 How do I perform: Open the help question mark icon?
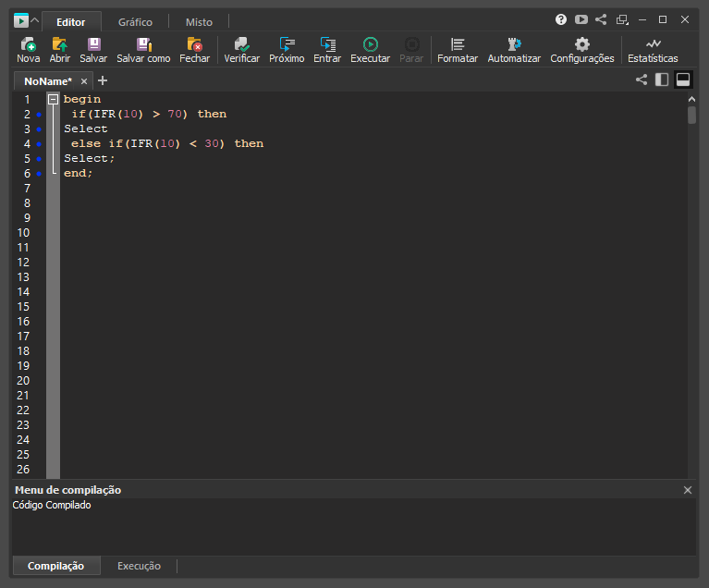[561, 19]
